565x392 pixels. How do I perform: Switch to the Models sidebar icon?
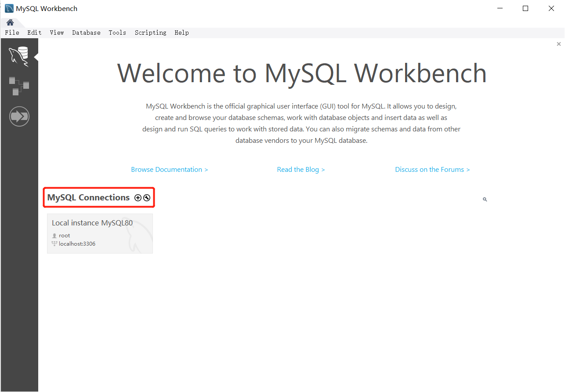tap(19, 86)
